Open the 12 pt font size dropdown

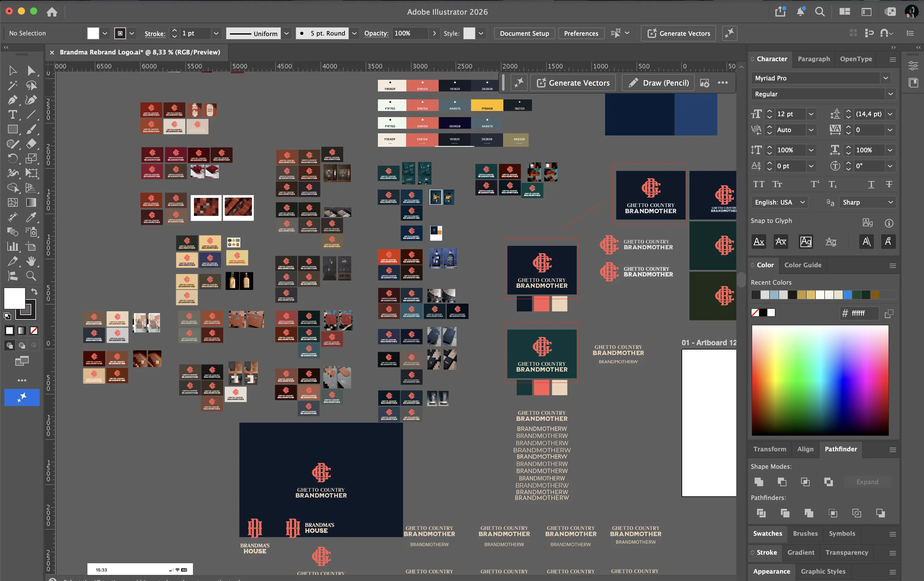[x=811, y=114]
